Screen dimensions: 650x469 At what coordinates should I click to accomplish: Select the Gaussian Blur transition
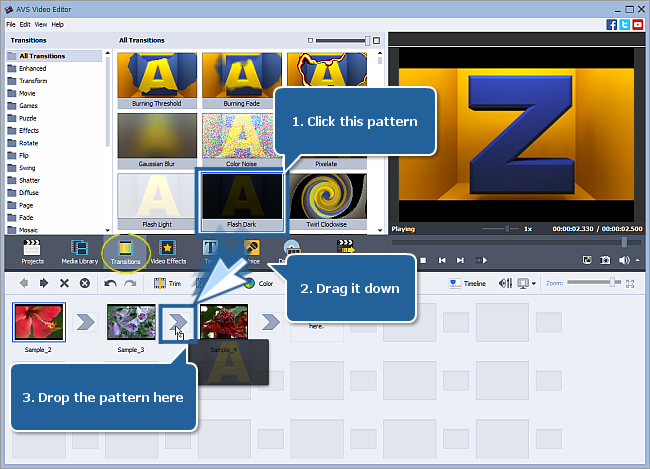pyautogui.click(x=157, y=141)
